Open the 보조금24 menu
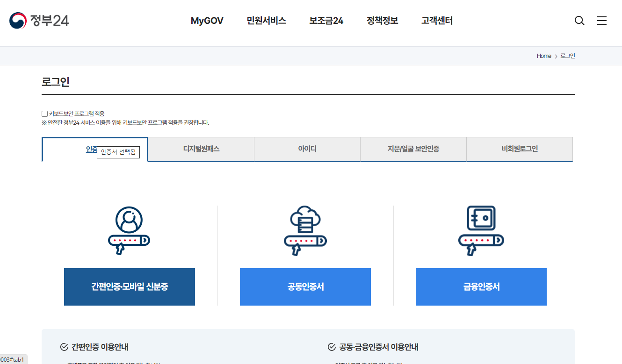The width and height of the screenshot is (622, 364). click(325, 21)
